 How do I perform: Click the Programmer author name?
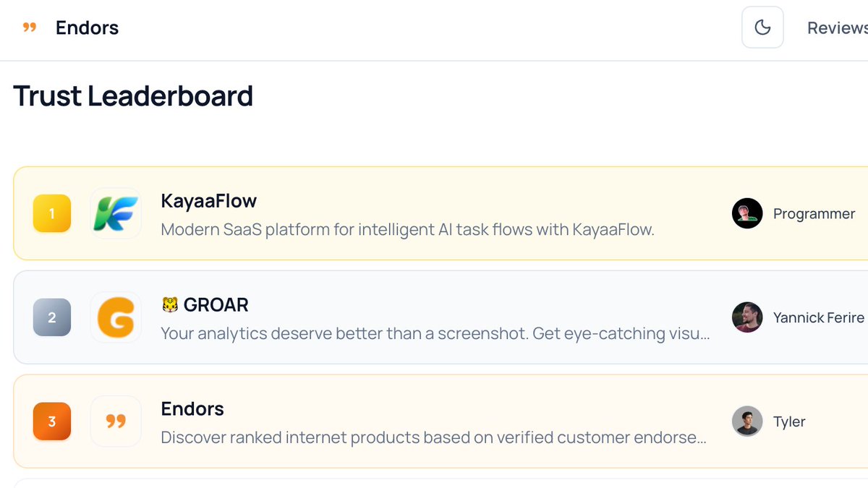814,214
